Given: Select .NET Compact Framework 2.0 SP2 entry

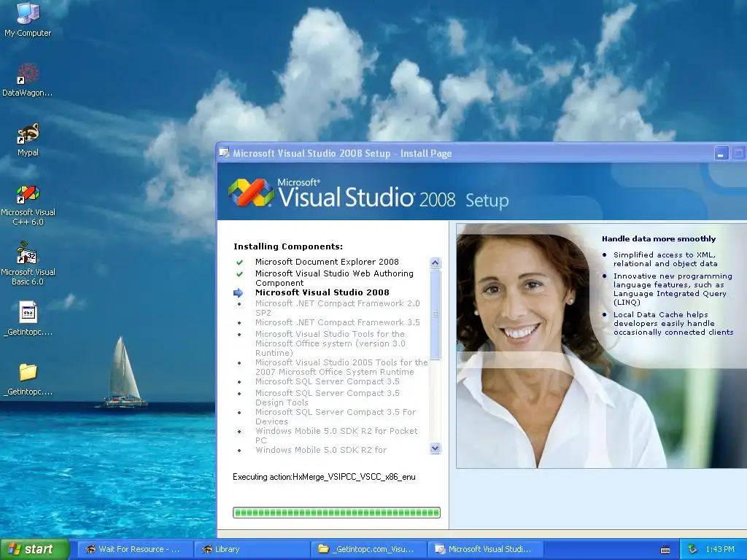Looking at the screenshot, I should tap(337, 308).
